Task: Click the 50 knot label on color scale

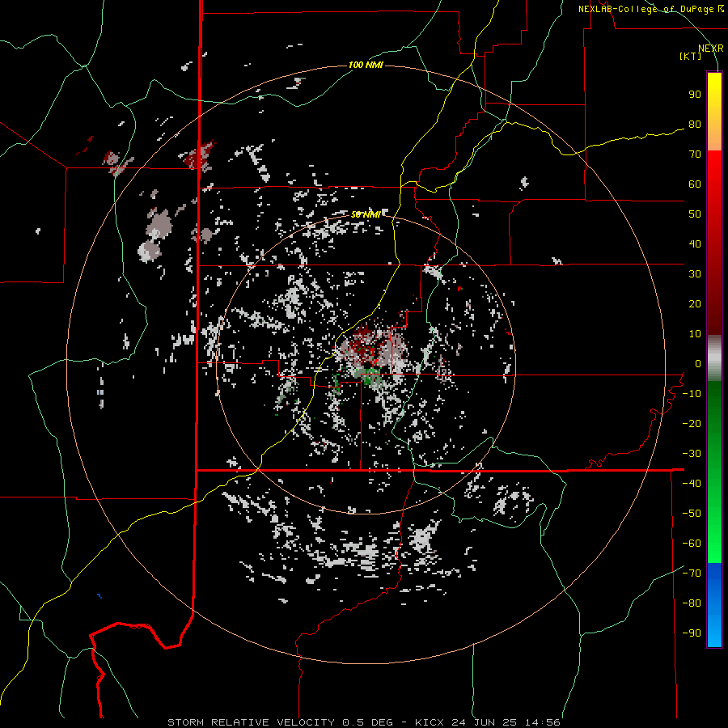Action: (x=695, y=214)
